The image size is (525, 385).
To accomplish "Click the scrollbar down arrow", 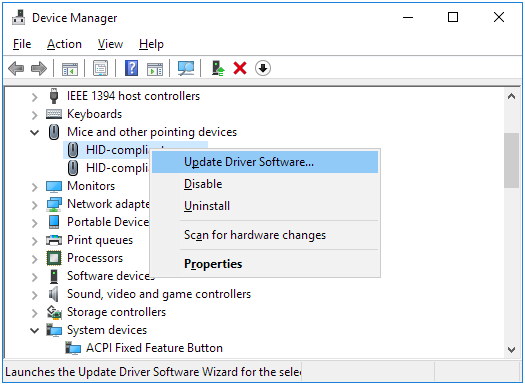I will point(511,350).
